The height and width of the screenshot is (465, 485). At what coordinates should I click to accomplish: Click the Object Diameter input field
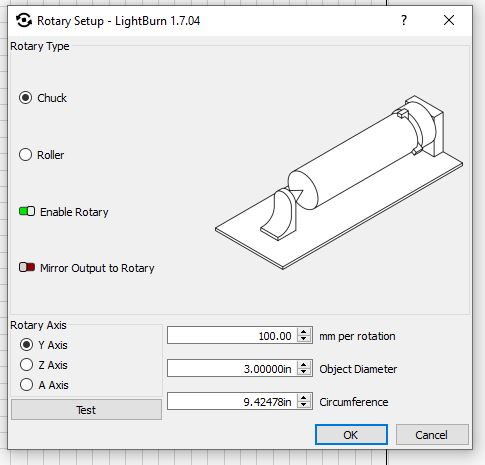tap(232, 368)
